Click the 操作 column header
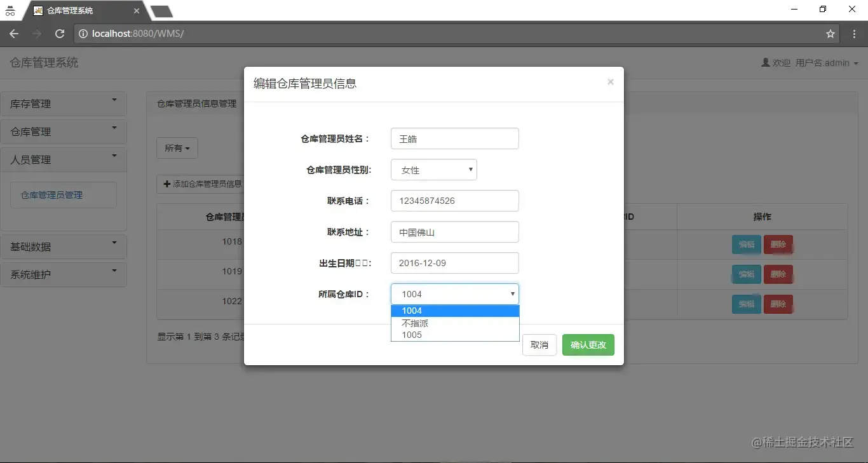The image size is (868, 463). (762, 217)
